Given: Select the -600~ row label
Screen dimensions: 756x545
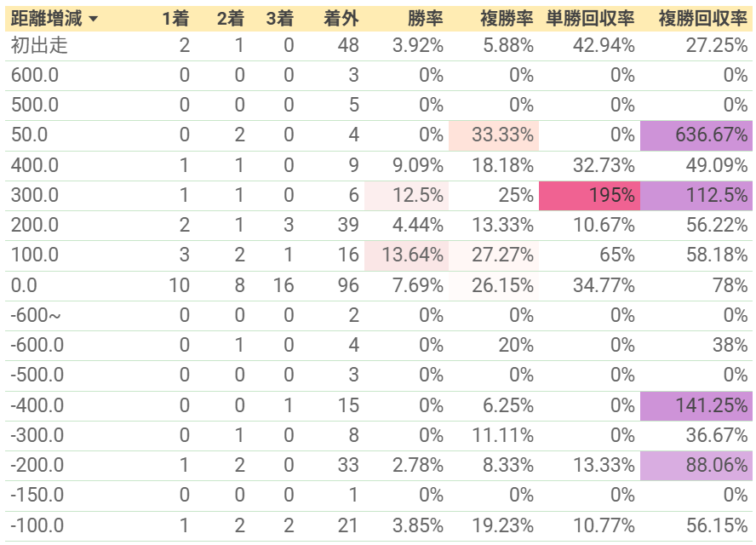Looking at the screenshot, I should pyautogui.click(x=36, y=316).
